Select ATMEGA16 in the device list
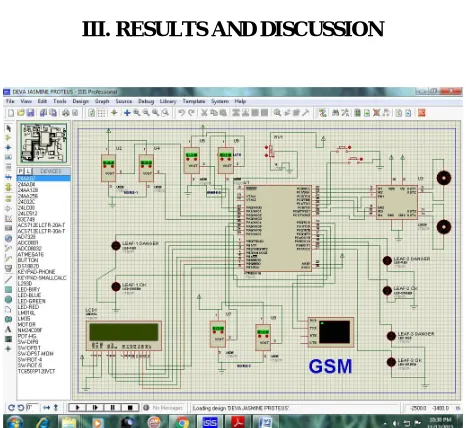The image size is (466, 428). [31, 254]
